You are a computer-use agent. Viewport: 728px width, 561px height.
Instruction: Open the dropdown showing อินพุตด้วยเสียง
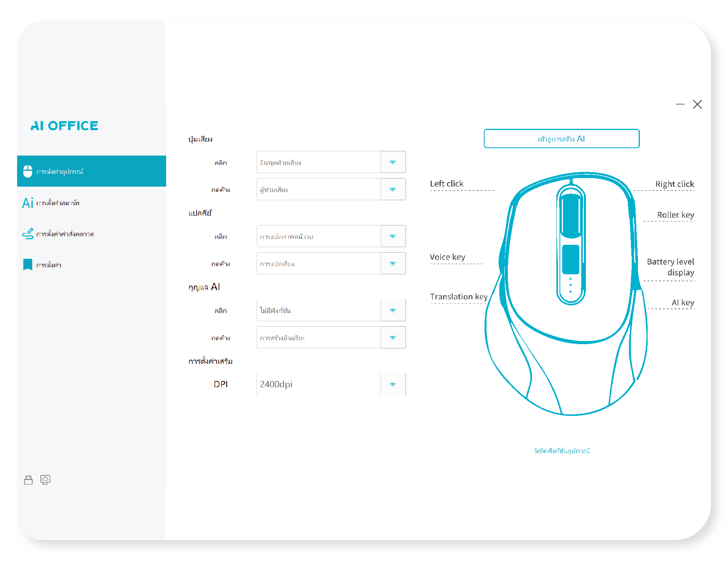tap(393, 162)
